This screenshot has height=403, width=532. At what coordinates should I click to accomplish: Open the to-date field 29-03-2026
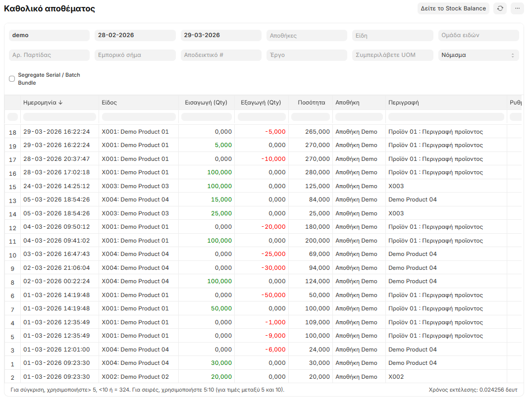click(220, 36)
